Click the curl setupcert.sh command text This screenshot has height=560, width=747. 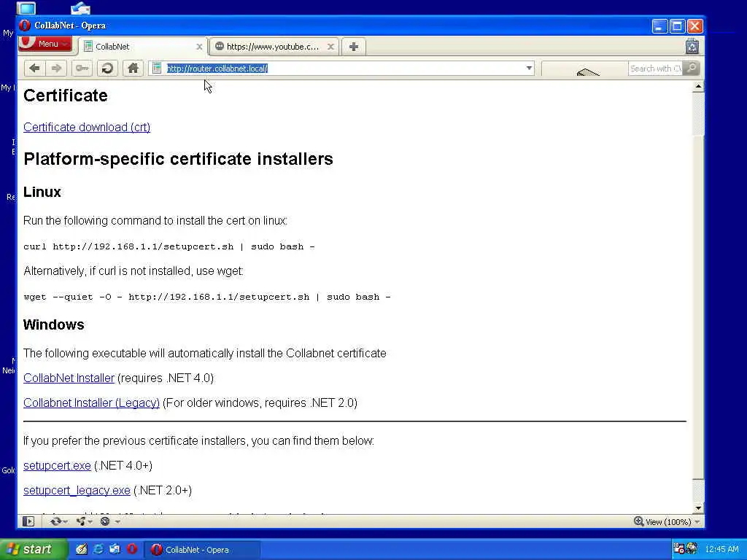click(169, 246)
